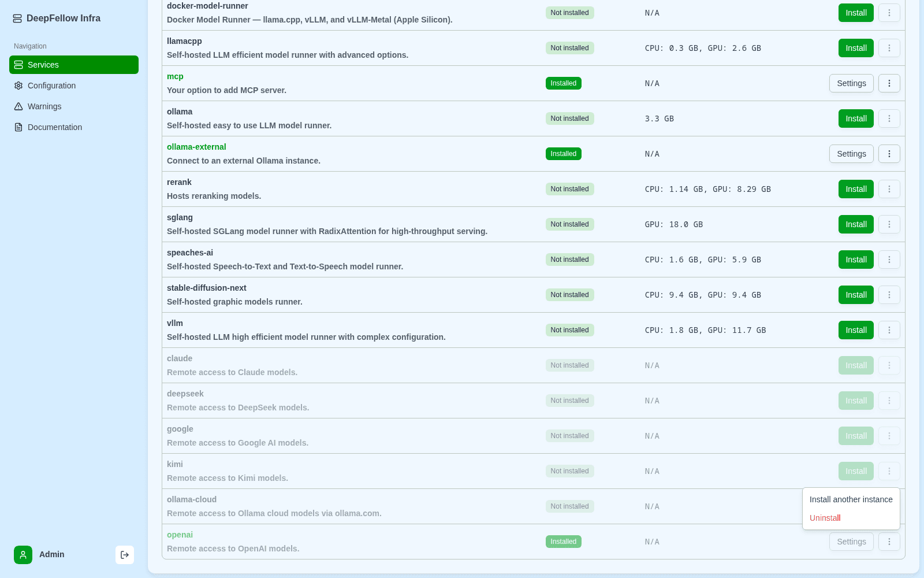Click the kebab icon in the ollama row
This screenshot has height=578, width=924.
[889, 118]
